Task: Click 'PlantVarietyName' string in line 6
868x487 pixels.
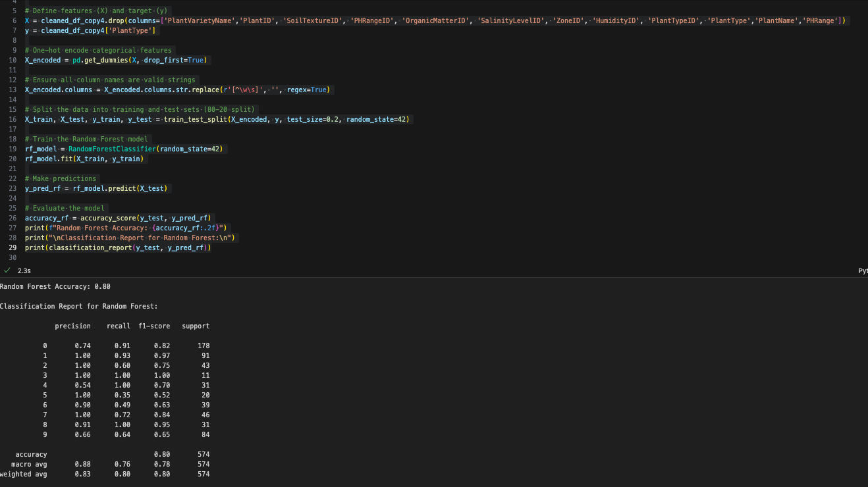Action: click(x=199, y=20)
